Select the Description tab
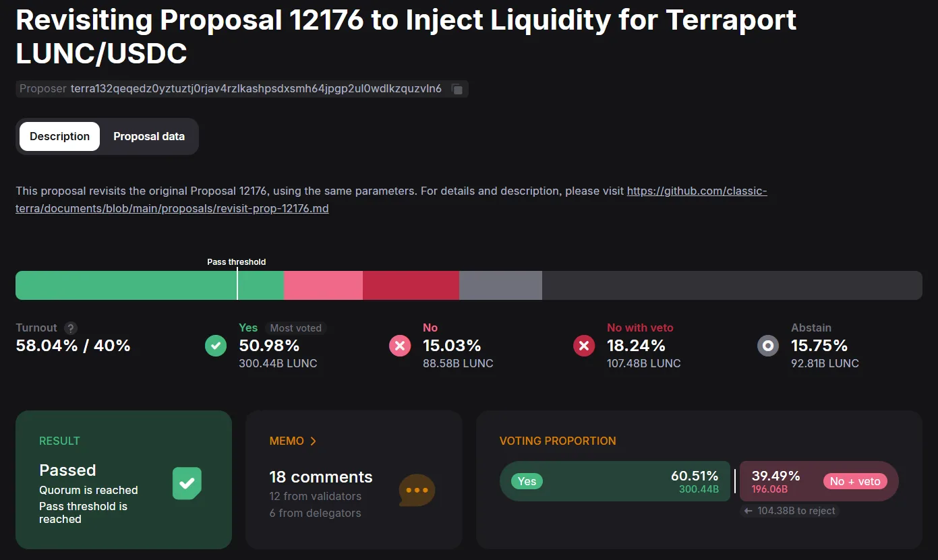This screenshot has height=560, width=938. coord(59,136)
